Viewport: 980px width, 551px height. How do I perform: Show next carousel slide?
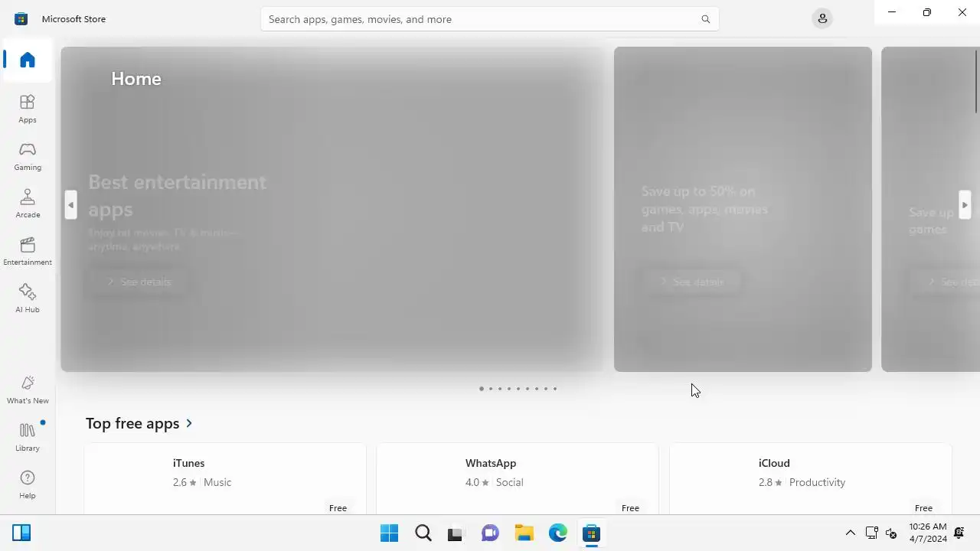coord(965,205)
